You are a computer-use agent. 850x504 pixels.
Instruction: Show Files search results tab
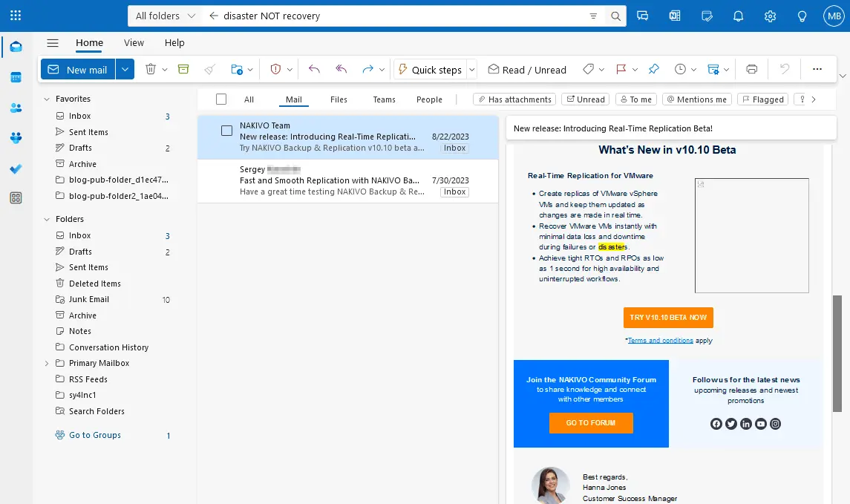[339, 99]
